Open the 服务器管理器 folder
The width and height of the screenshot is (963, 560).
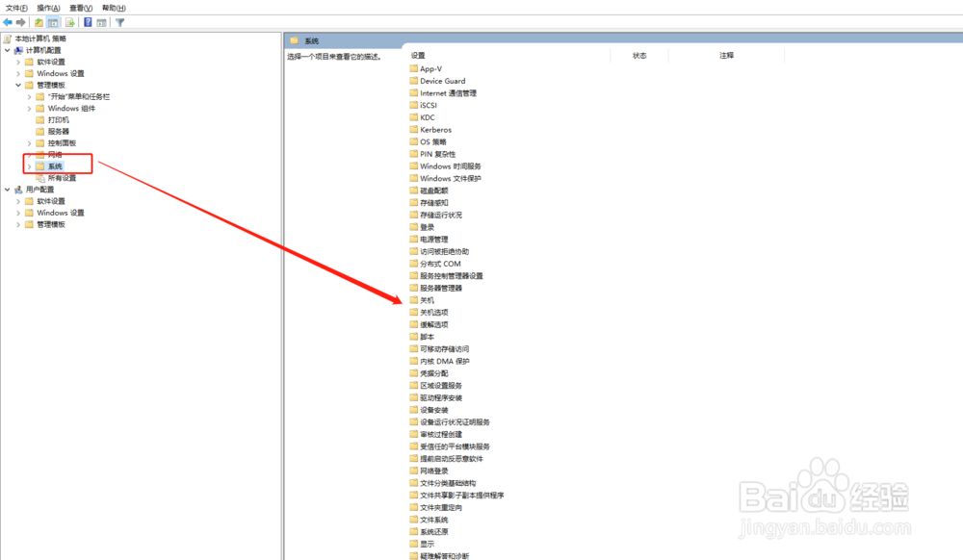(441, 289)
